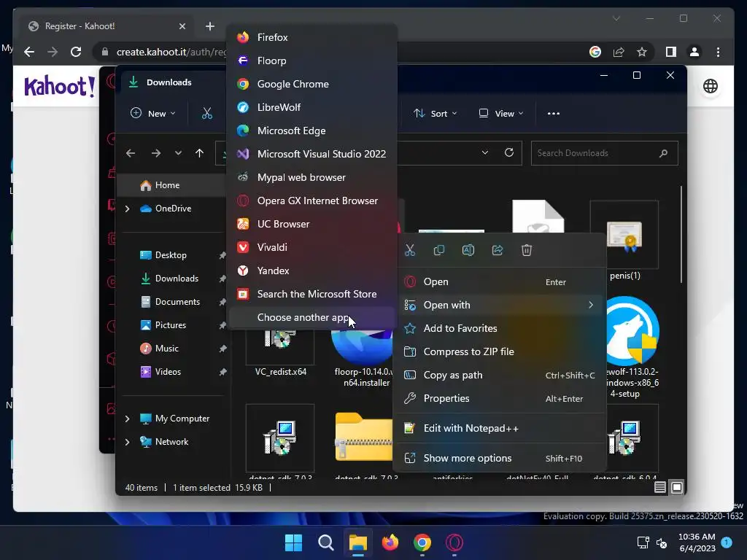Image resolution: width=747 pixels, height=560 pixels.
Task: Click the Delete trash icon in context menu
Action: 527,250
